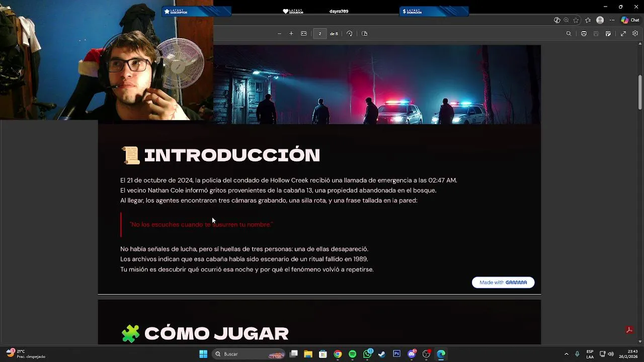Open Discord from the taskbar

click(412, 354)
